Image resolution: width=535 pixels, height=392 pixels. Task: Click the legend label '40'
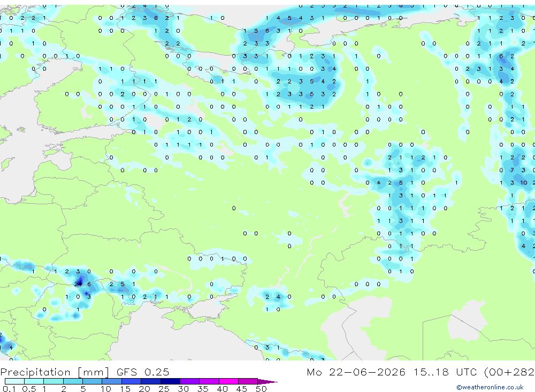[x=223, y=389]
